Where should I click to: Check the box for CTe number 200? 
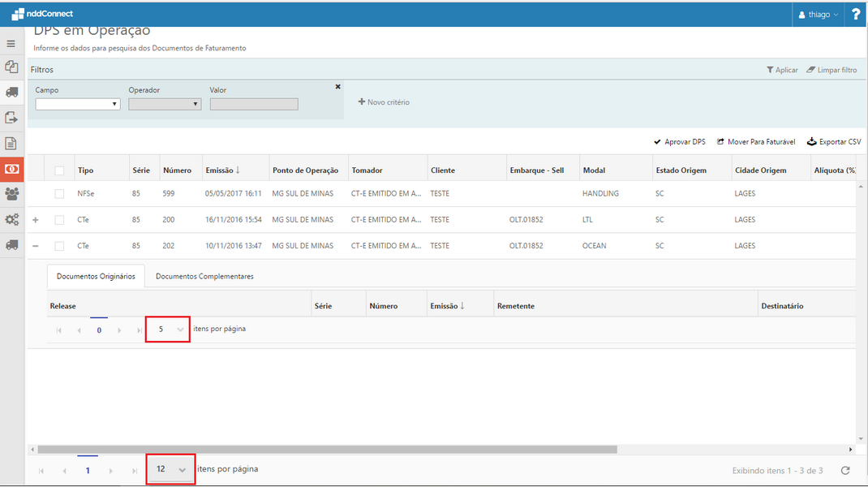coord(59,220)
